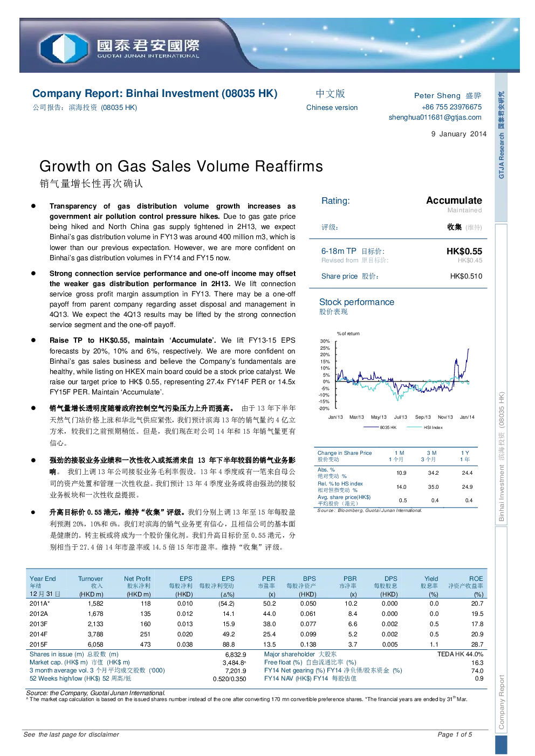The height and width of the screenshot is (756, 535).
Task: Click Market cap value 3,484.8
Action: pyautogui.click(x=235, y=663)
